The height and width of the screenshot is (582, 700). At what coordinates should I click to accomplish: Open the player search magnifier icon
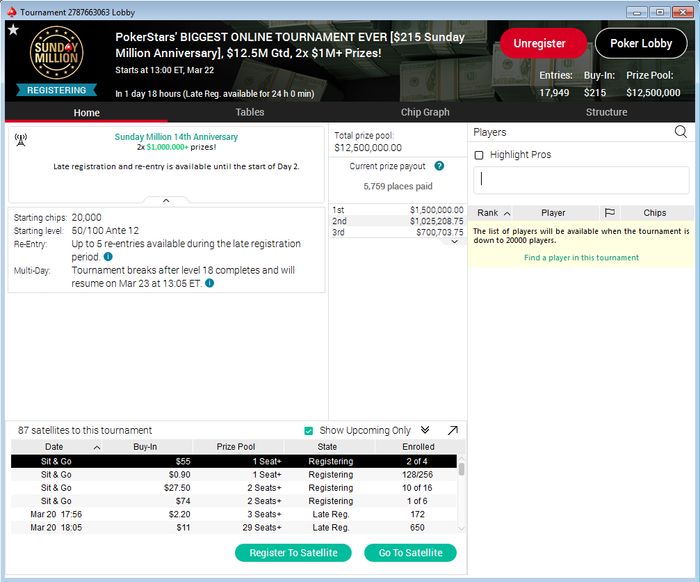[680, 132]
